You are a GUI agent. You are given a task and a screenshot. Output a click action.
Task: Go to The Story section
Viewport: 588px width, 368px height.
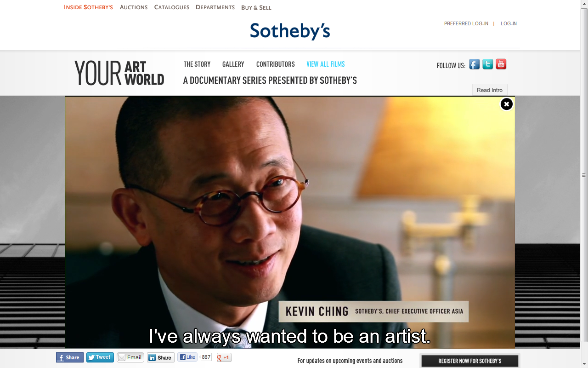pyautogui.click(x=197, y=64)
